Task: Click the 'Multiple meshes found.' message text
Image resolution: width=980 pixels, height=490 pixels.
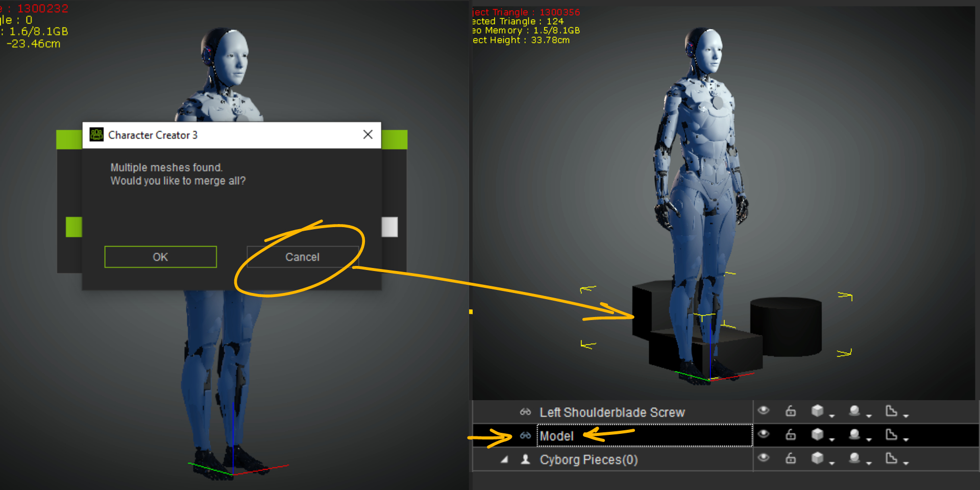Action: point(166,167)
